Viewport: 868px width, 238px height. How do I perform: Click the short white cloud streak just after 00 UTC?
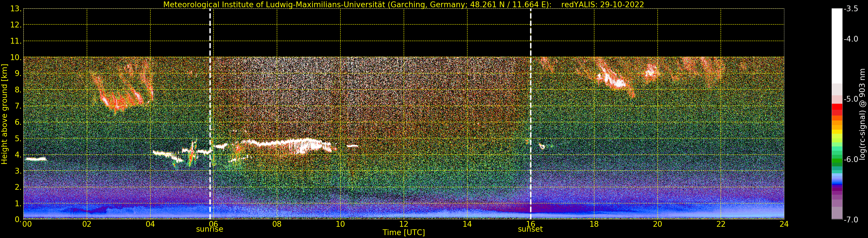click(x=36, y=159)
